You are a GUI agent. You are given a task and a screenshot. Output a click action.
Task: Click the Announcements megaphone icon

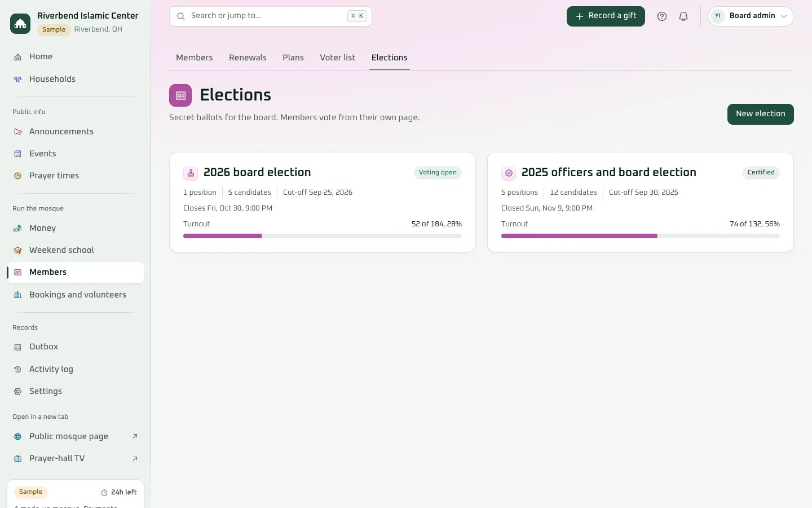click(x=17, y=132)
